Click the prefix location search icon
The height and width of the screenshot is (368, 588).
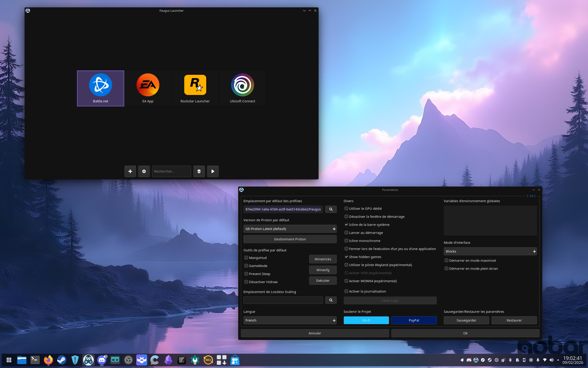331,209
